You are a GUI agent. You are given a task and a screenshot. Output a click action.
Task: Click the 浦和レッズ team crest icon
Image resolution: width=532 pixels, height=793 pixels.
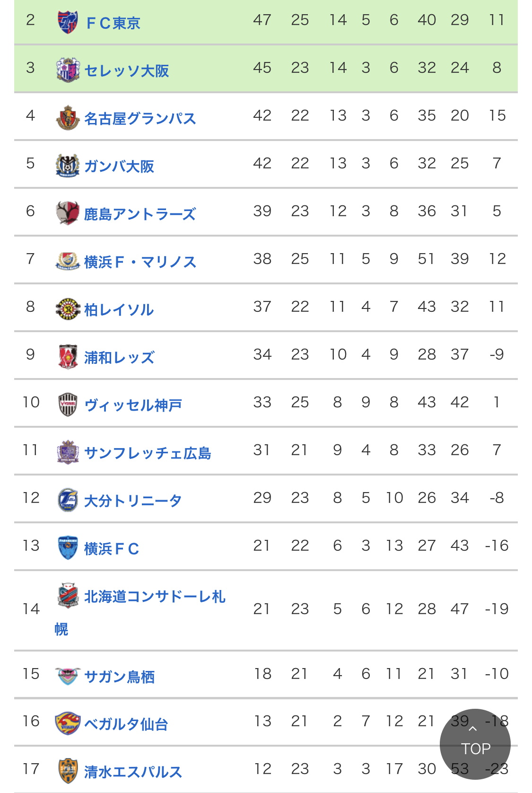(68, 357)
